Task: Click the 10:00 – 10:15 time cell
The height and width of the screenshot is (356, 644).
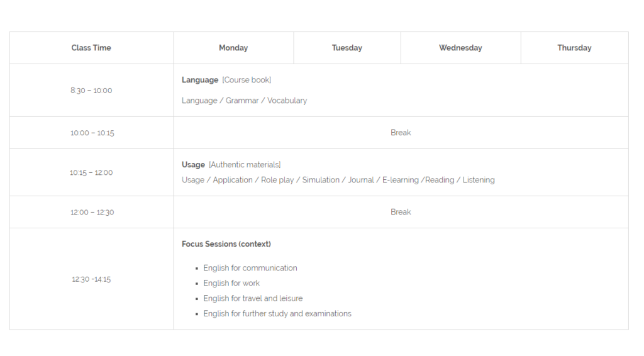Action: tap(91, 133)
